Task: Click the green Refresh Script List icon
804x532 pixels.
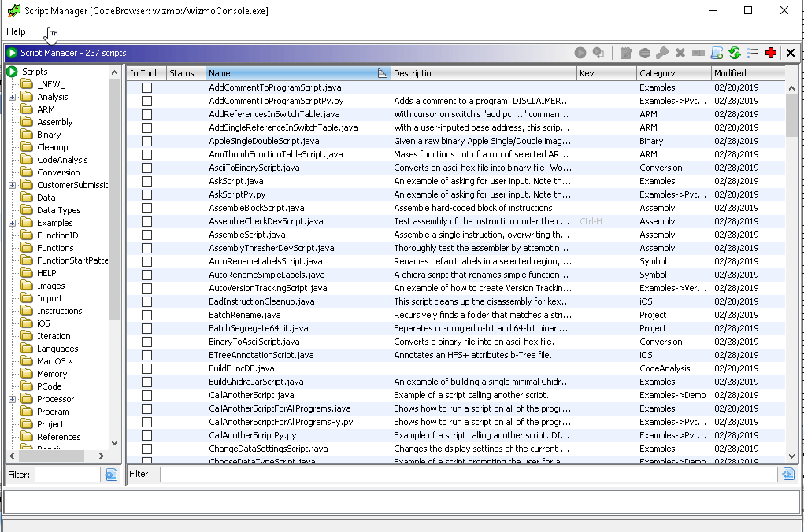Action: point(735,53)
